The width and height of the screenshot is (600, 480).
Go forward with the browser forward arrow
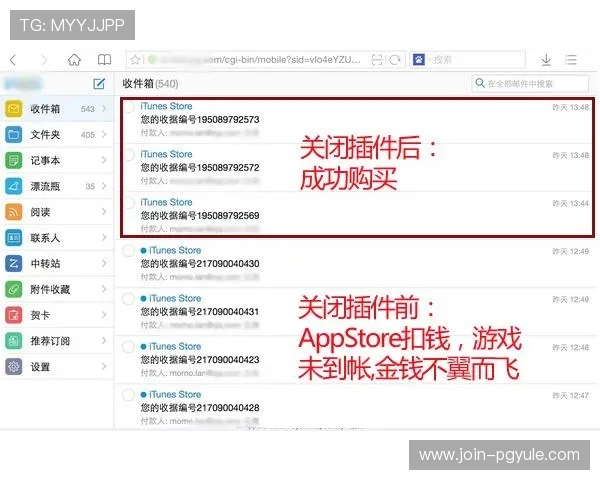[x=44, y=60]
